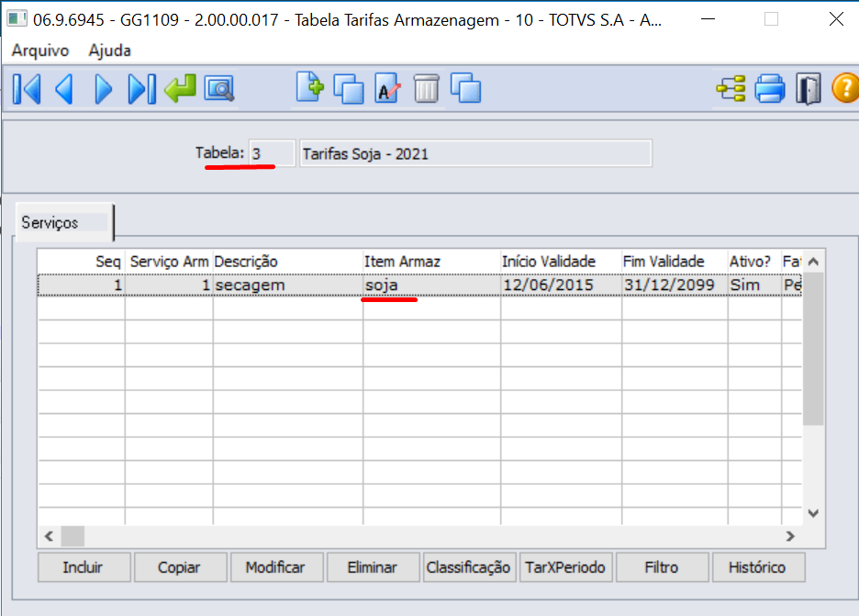The width and height of the screenshot is (859, 616).
Task: Delete record with trash can icon
Action: (426, 89)
